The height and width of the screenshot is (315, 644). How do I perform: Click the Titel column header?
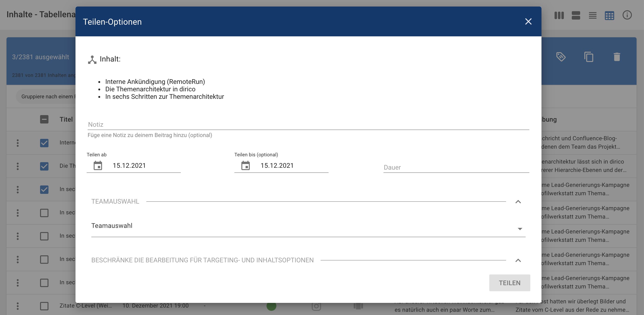(x=66, y=119)
